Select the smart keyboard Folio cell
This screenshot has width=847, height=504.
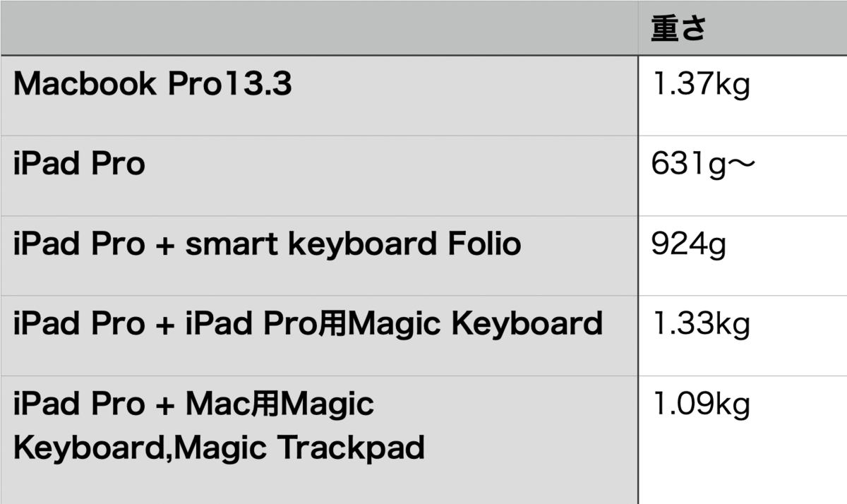[x=319, y=256]
